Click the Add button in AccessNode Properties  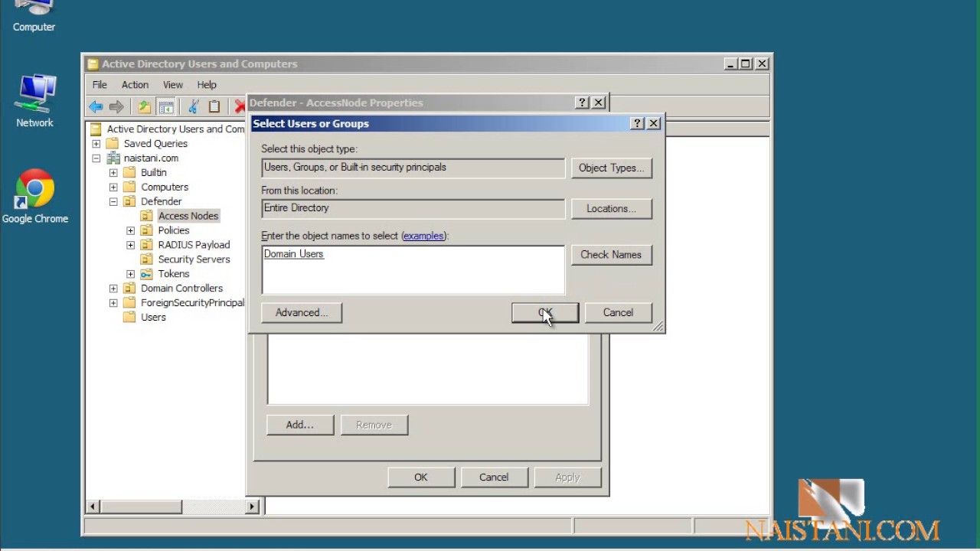click(x=299, y=425)
